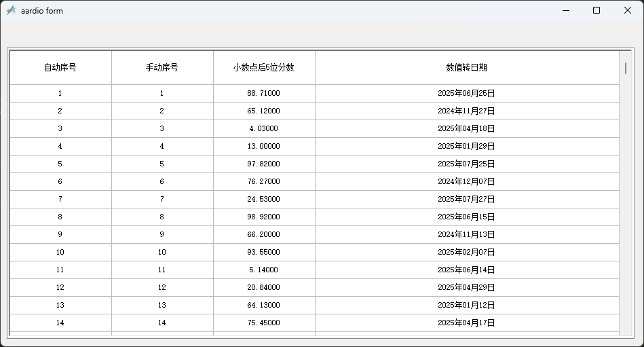The image size is (644, 347).
Task: Click date 2025年04月18日
Action: pyautogui.click(x=467, y=129)
